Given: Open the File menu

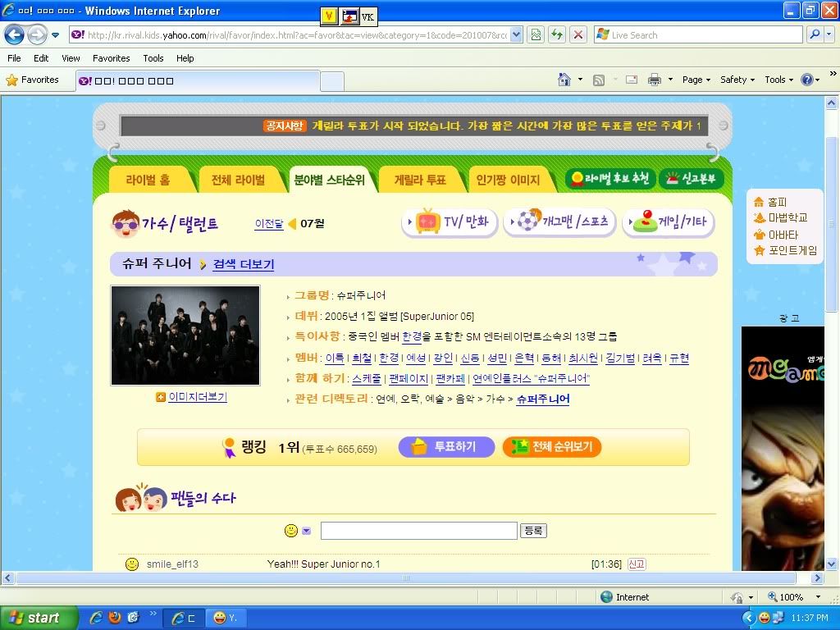Looking at the screenshot, I should [15, 58].
